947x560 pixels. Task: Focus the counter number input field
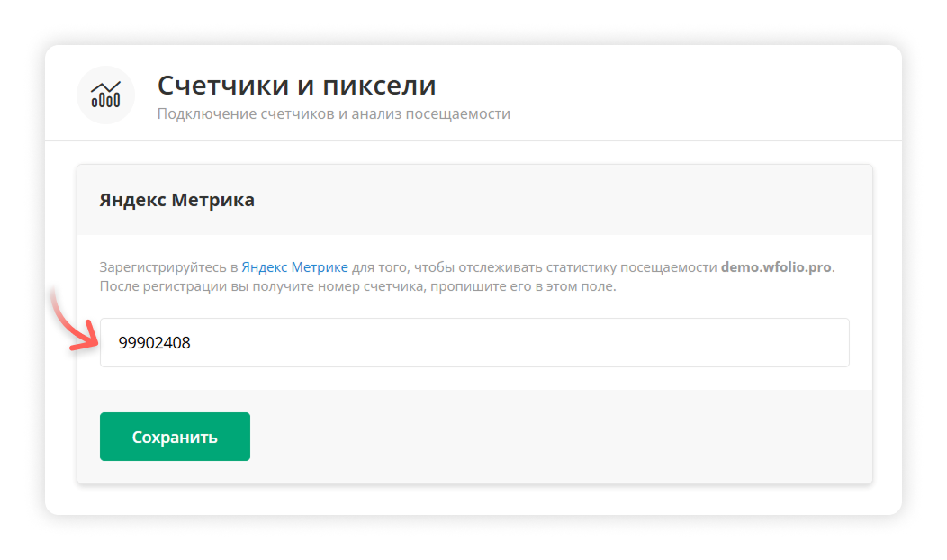(474, 342)
